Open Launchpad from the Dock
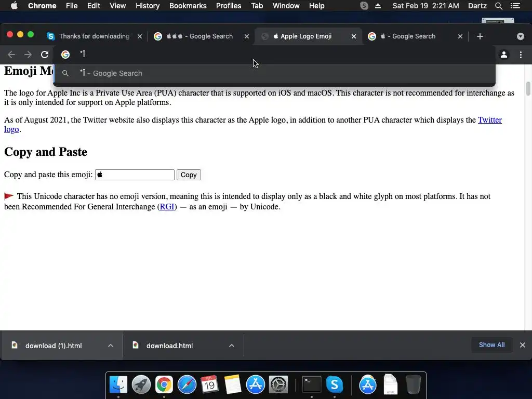 coord(141,384)
